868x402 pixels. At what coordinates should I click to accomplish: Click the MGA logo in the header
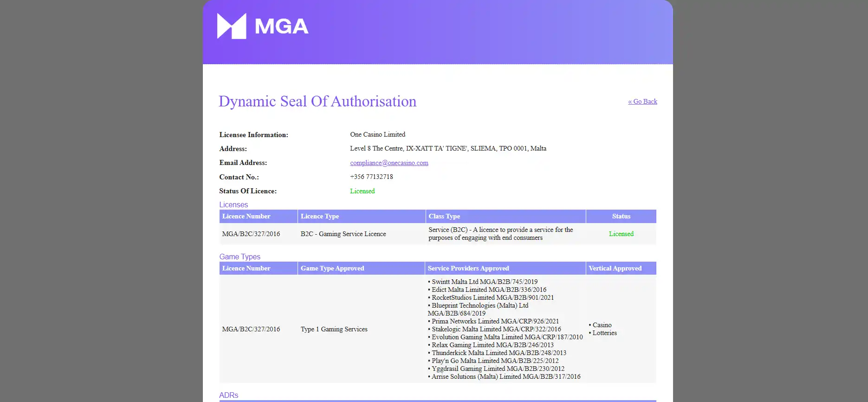pyautogui.click(x=263, y=26)
